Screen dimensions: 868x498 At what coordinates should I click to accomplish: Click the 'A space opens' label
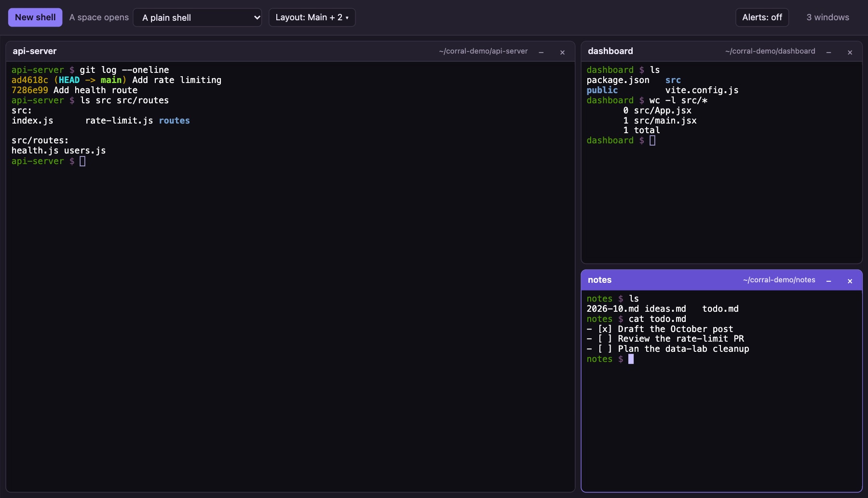(x=99, y=17)
